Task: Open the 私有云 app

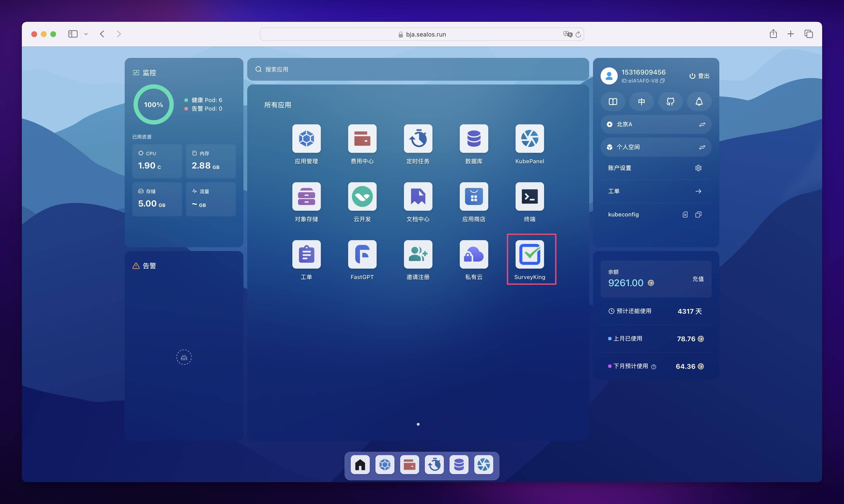Action: pos(474,254)
